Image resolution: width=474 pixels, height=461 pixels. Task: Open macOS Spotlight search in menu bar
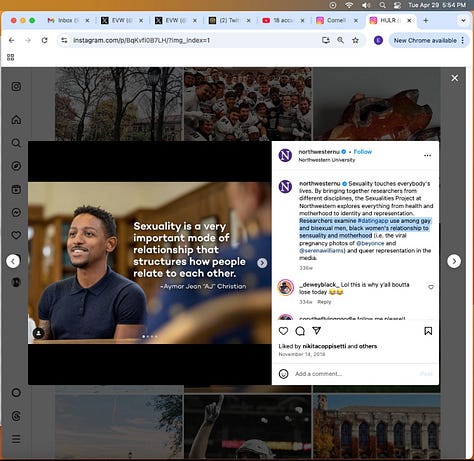click(383, 5)
